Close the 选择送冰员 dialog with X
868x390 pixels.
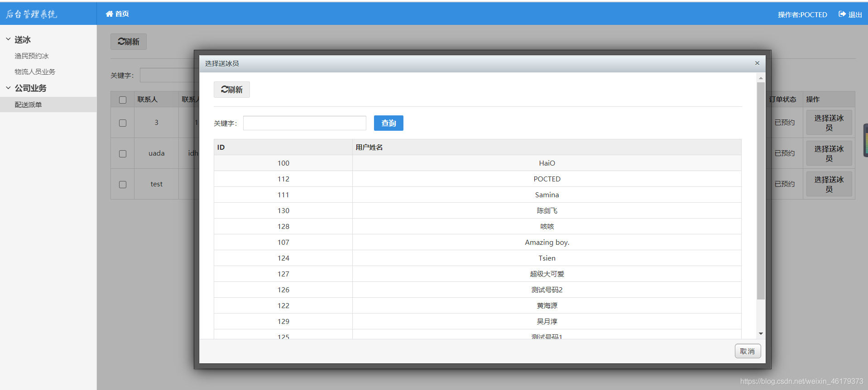coord(757,63)
